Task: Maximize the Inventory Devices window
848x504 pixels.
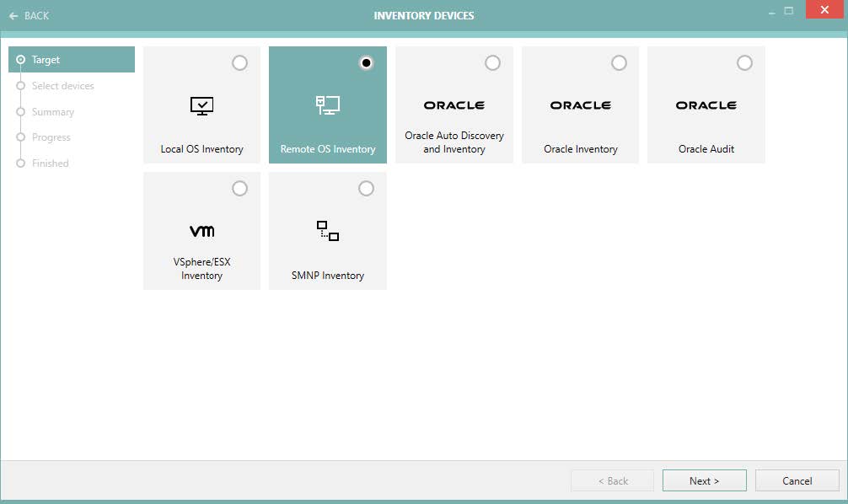Action: [788, 11]
